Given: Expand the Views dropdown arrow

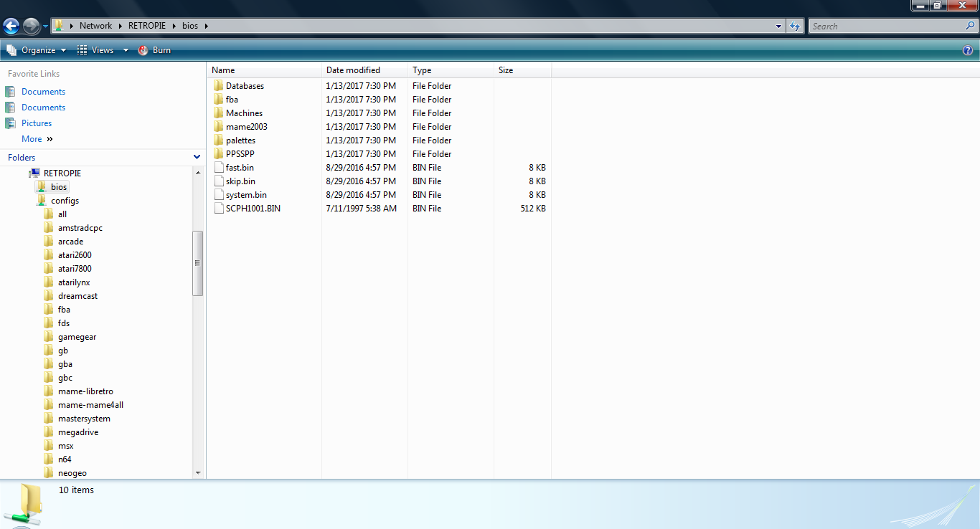Looking at the screenshot, I should tap(126, 50).
